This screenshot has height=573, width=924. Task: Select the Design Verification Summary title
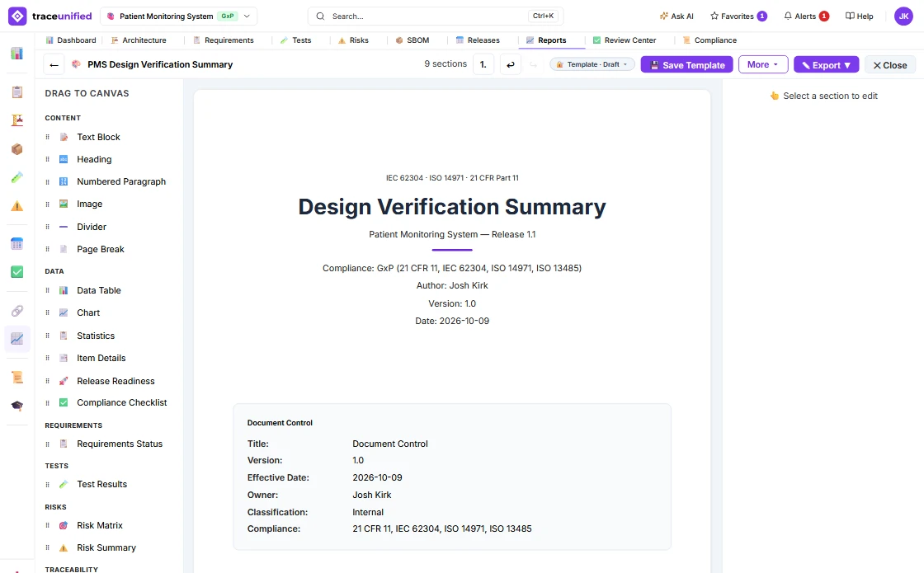point(452,207)
